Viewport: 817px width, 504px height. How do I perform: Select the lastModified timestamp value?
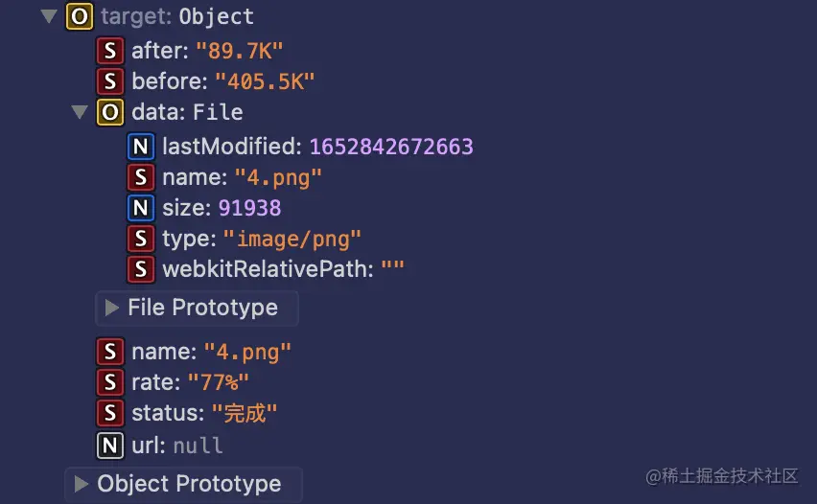tap(389, 147)
